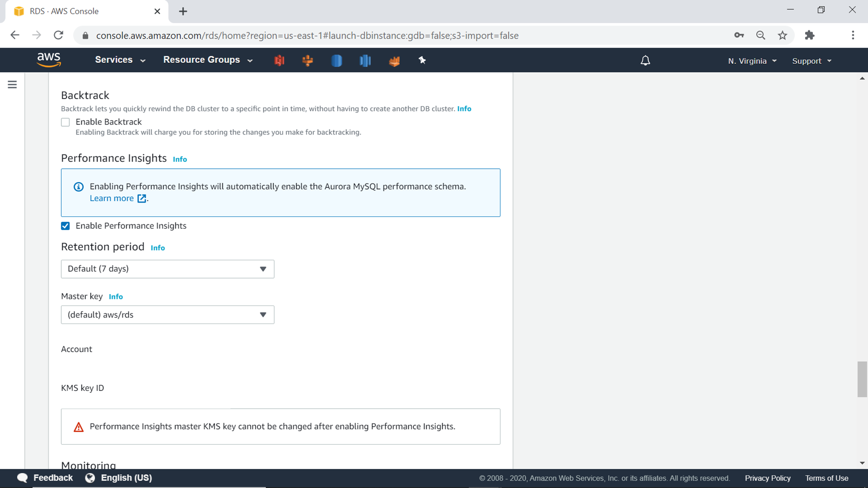
Task: Click the blue Redshift shortcut icon
Action: (x=365, y=60)
